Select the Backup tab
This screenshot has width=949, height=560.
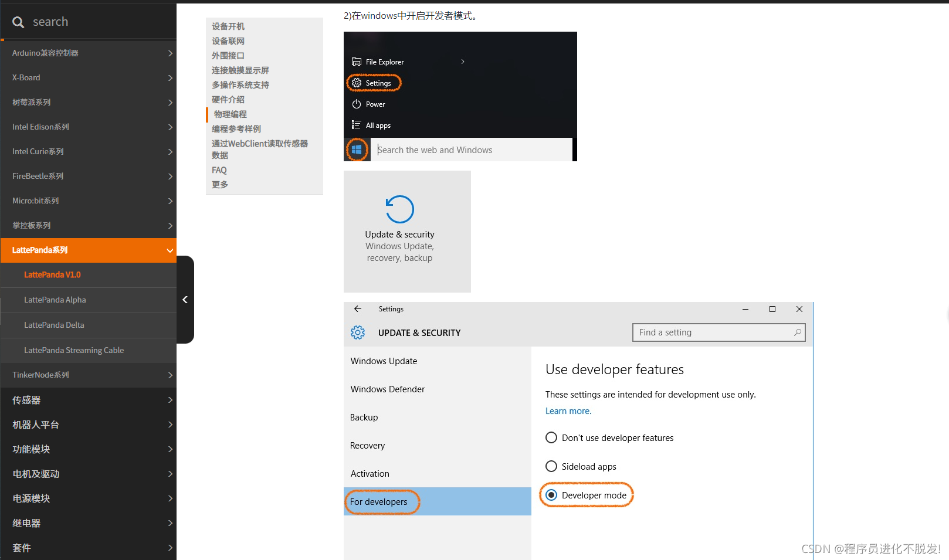[x=438, y=418]
